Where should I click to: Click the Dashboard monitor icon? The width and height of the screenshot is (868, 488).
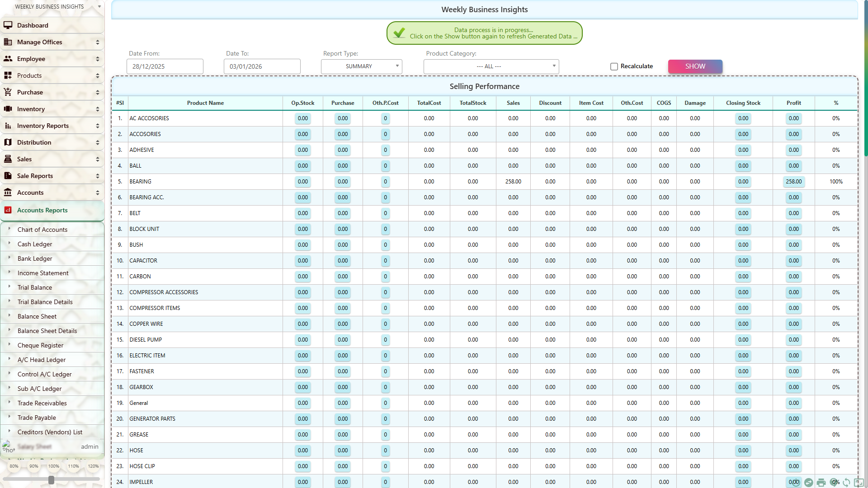click(8, 25)
